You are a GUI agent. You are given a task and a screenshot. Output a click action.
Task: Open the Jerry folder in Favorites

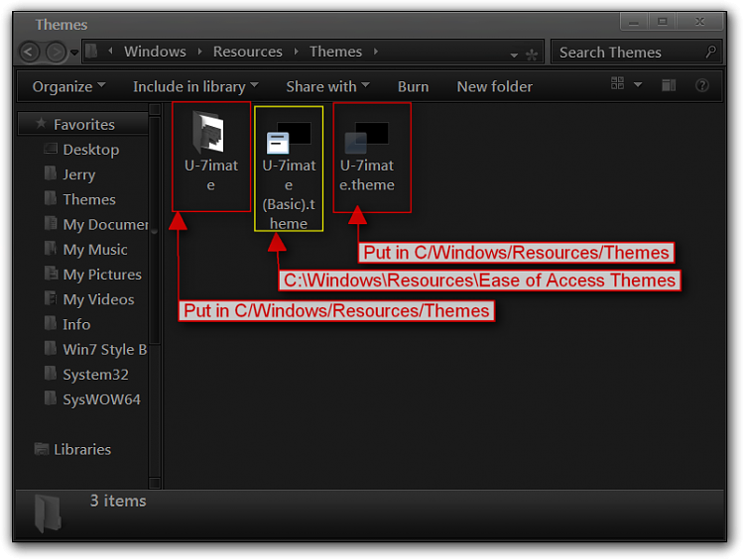pyautogui.click(x=78, y=174)
